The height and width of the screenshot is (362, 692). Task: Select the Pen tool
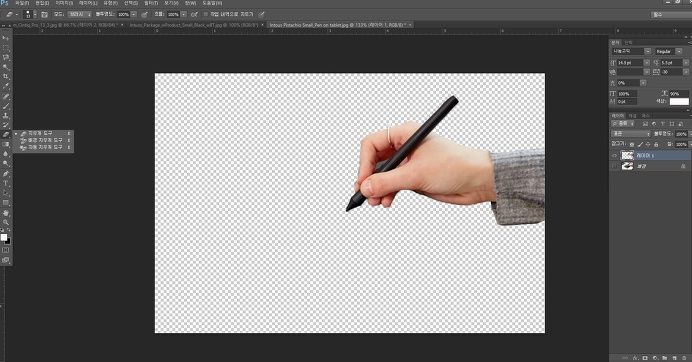tap(6, 174)
